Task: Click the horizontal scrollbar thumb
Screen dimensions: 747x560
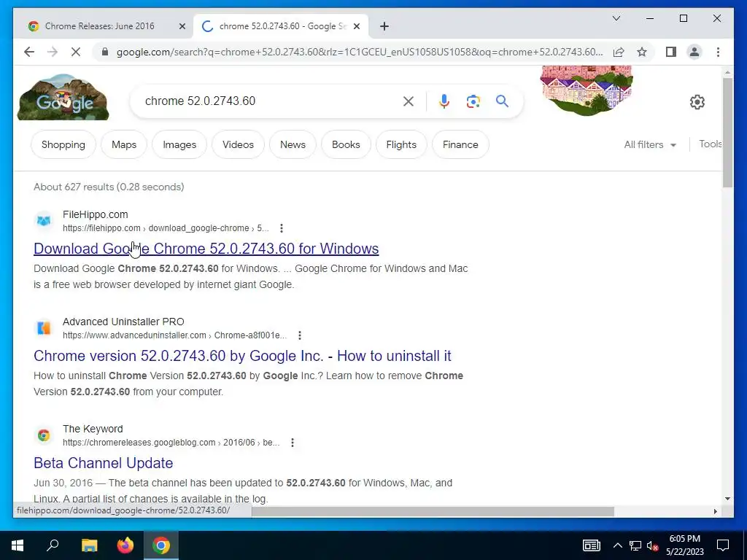Action: pos(433,511)
